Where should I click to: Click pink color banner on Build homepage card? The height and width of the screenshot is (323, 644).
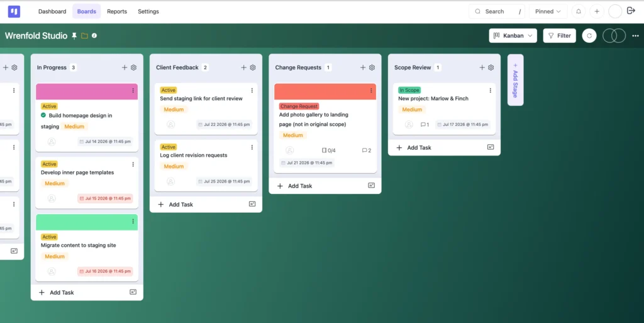[x=87, y=92]
